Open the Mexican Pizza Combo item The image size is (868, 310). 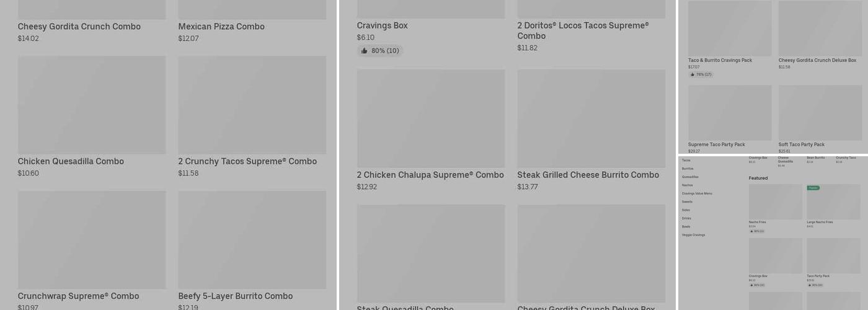tap(221, 27)
